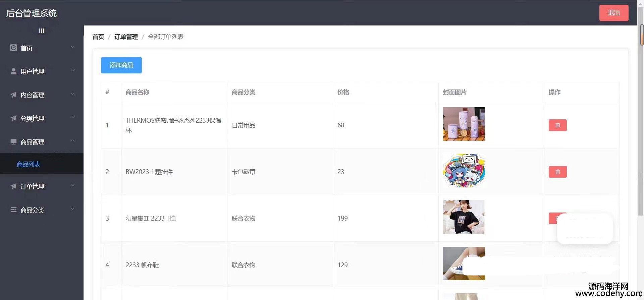Click the price 199 cell
Image resolution: width=644 pixels, height=300 pixels.
click(x=342, y=218)
